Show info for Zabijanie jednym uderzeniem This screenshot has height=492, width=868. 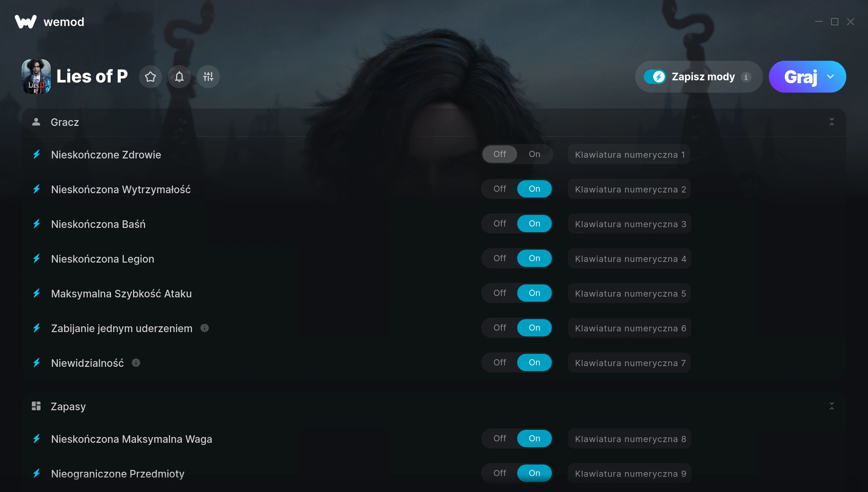205,328
